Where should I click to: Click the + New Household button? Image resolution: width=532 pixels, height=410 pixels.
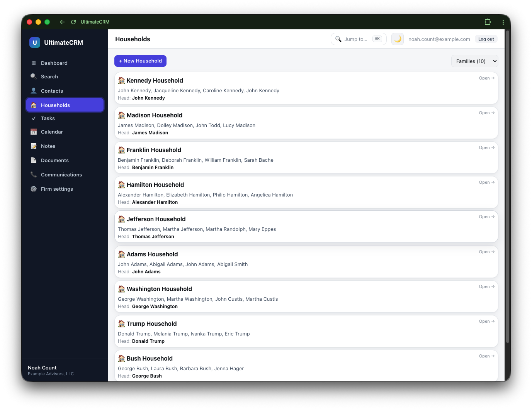140,61
